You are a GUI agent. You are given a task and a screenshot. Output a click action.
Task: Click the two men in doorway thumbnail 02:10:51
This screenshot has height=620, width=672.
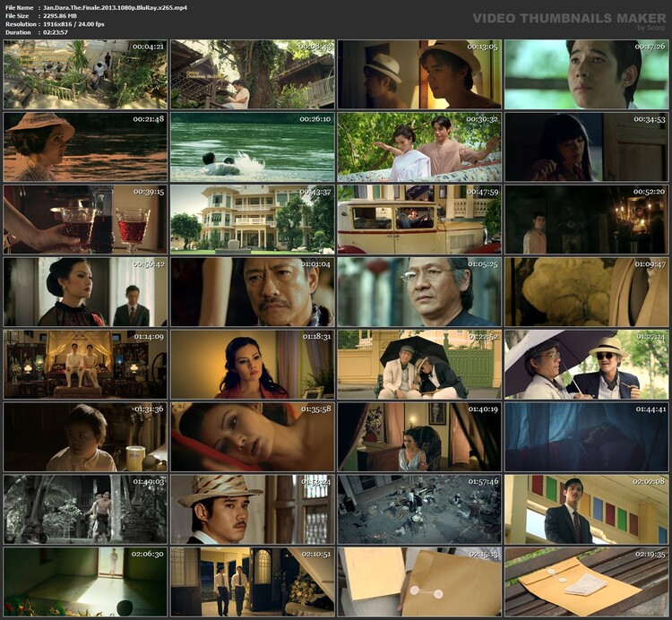pyautogui.click(x=252, y=581)
